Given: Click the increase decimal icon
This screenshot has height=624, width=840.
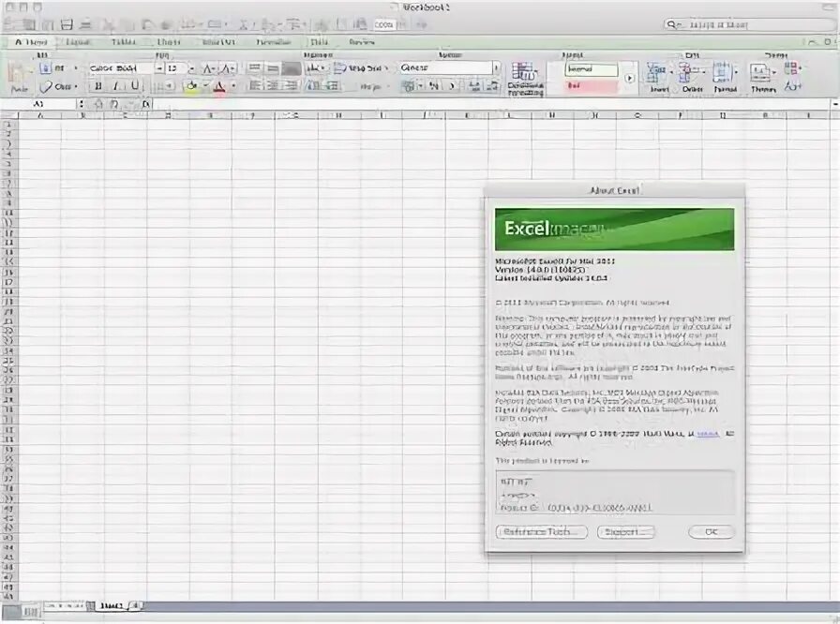Looking at the screenshot, I should click(x=474, y=85).
